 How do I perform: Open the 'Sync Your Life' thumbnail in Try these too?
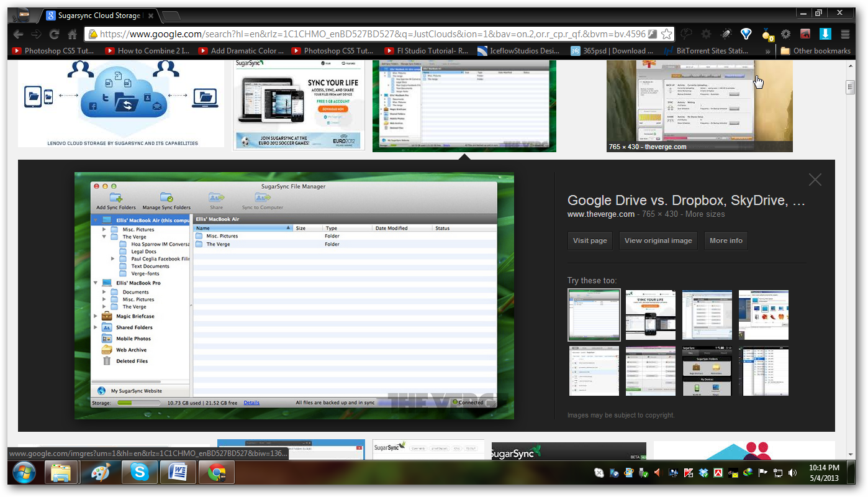(x=651, y=315)
